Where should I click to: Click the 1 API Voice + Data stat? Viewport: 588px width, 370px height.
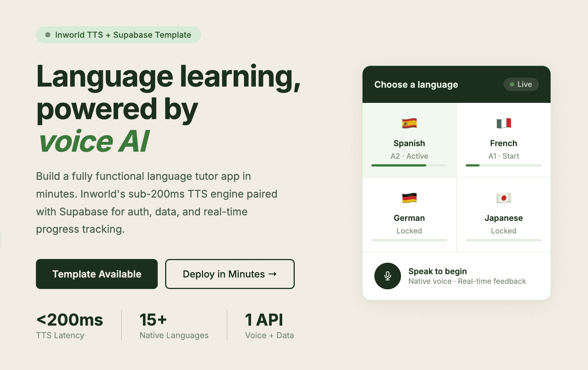pyautogui.click(x=269, y=325)
